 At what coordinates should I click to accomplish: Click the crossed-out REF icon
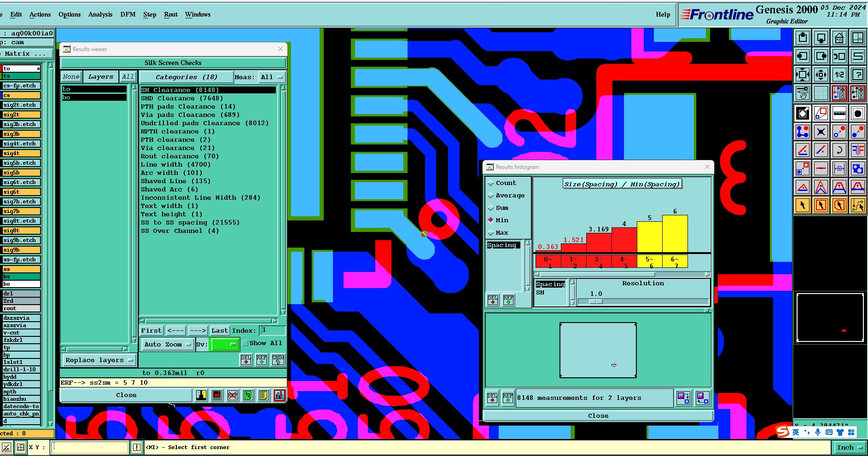point(233,395)
